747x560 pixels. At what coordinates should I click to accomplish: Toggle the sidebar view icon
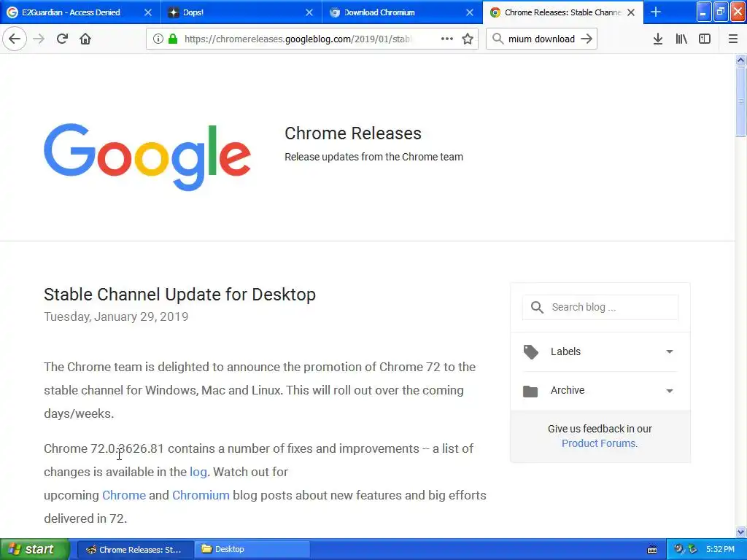705,39
